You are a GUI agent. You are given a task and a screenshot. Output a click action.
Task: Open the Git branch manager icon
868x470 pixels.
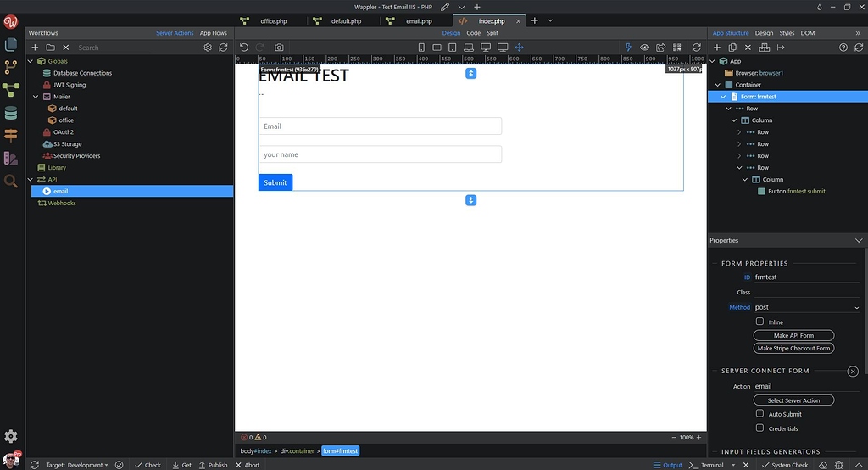[11, 67]
